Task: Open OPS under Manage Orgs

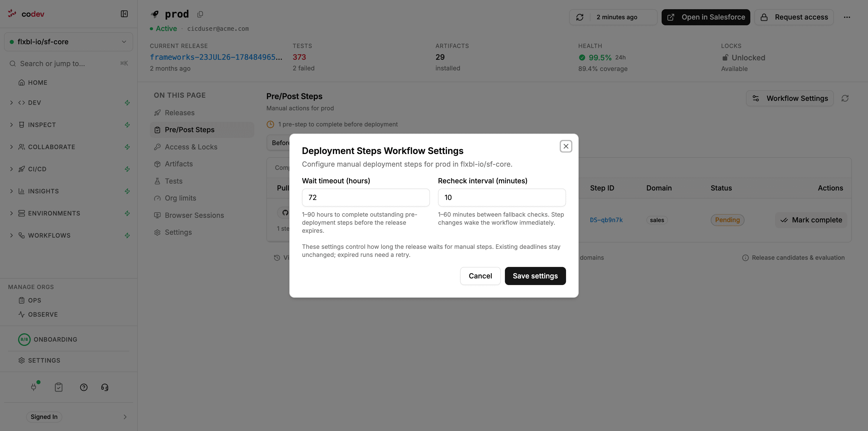Action: tap(34, 300)
